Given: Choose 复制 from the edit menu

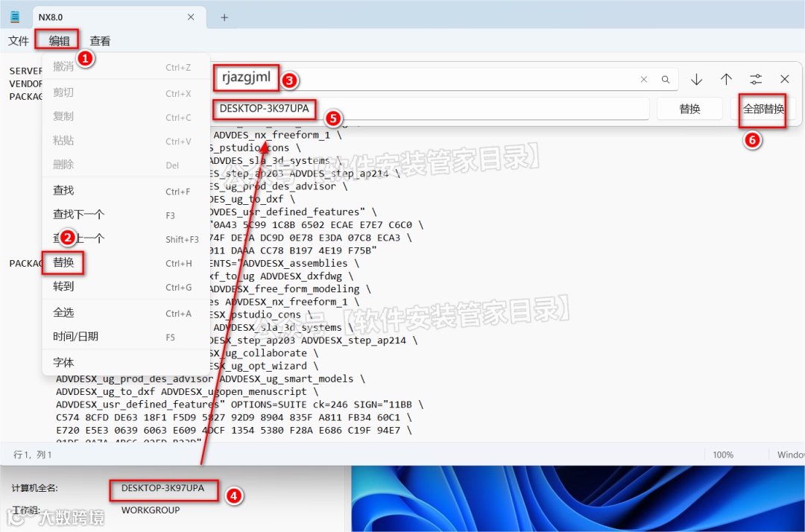Looking at the screenshot, I should click(x=126, y=117).
